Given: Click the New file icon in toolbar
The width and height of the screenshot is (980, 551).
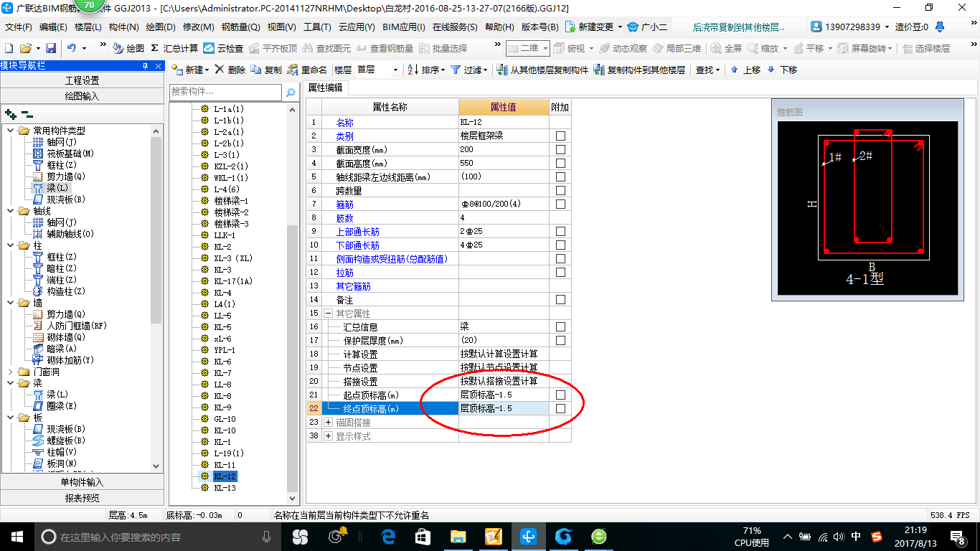Looking at the screenshot, I should pos(9,48).
